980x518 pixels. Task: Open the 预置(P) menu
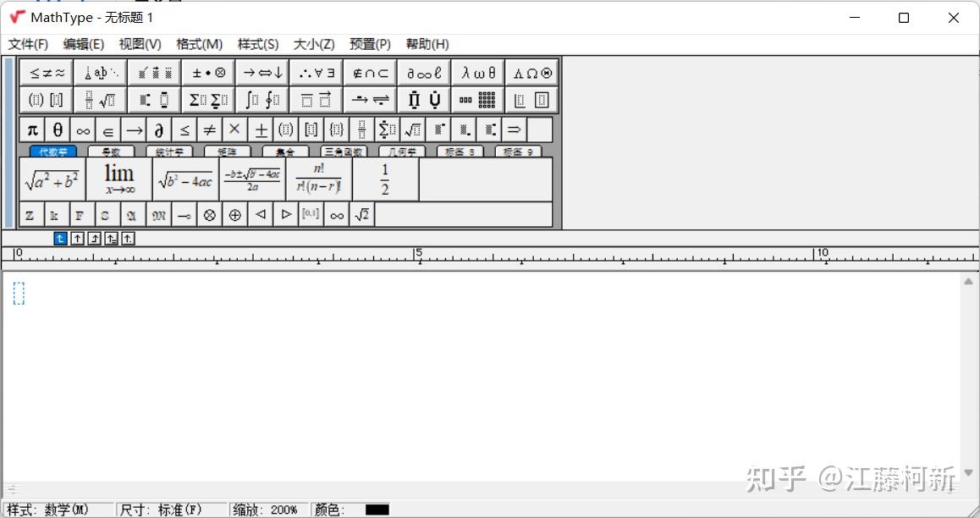click(x=370, y=44)
